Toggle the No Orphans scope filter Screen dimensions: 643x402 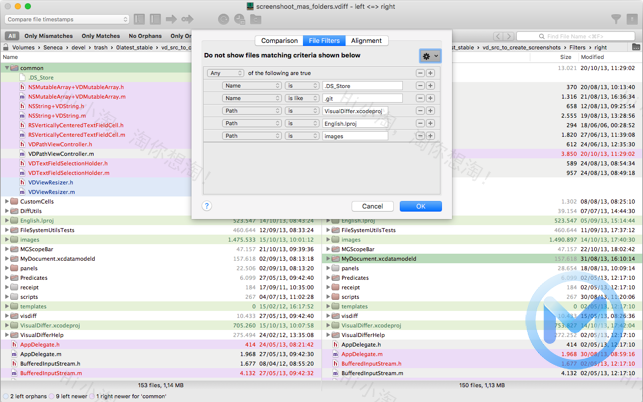pos(145,36)
